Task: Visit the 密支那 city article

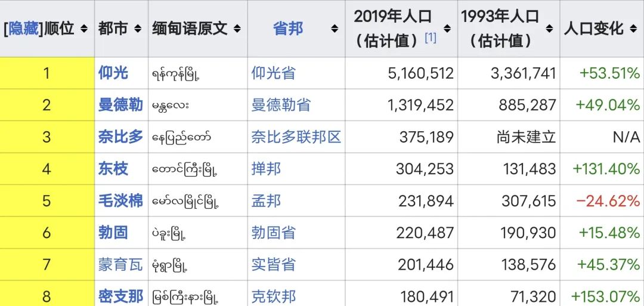Action: pyautogui.click(x=120, y=296)
